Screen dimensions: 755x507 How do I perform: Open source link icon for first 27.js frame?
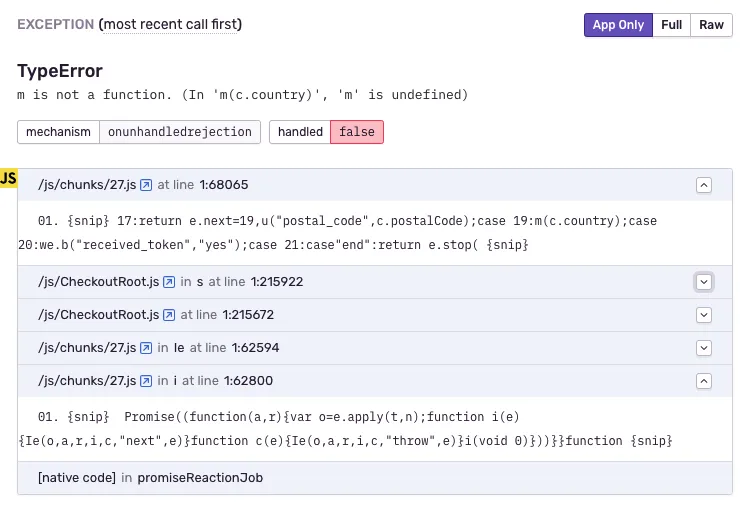[146, 185]
